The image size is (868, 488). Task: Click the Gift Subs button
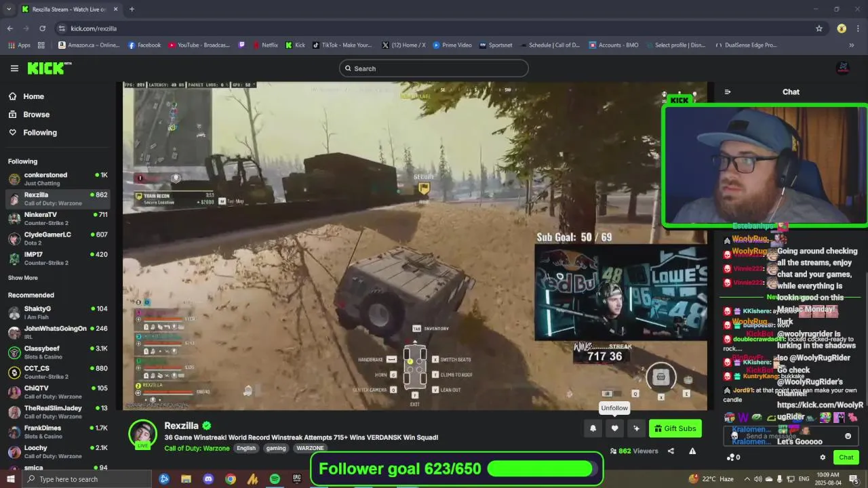[x=675, y=428]
